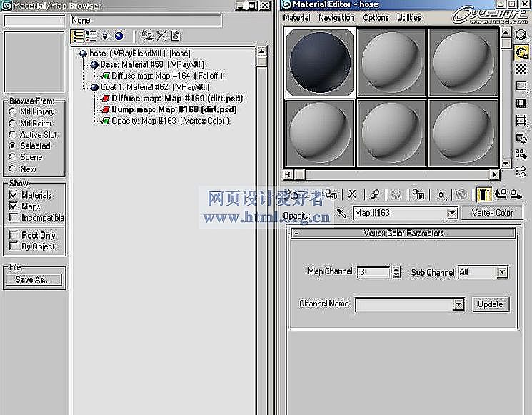The width and height of the screenshot is (532, 415).
Task: Click Assign Material to Selection icon
Action: (331, 195)
